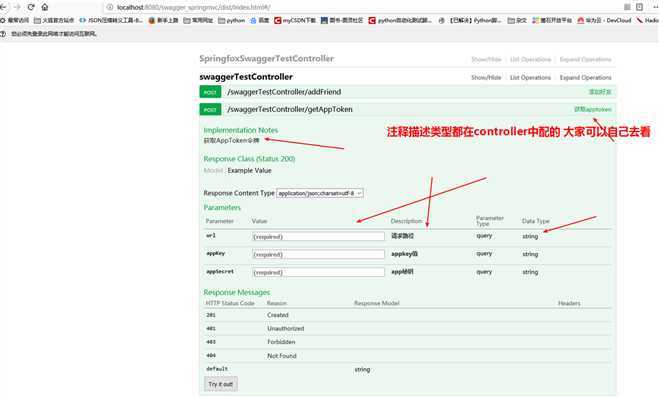
Task: Click the HTTP Status Code column header
Action: (x=230, y=303)
